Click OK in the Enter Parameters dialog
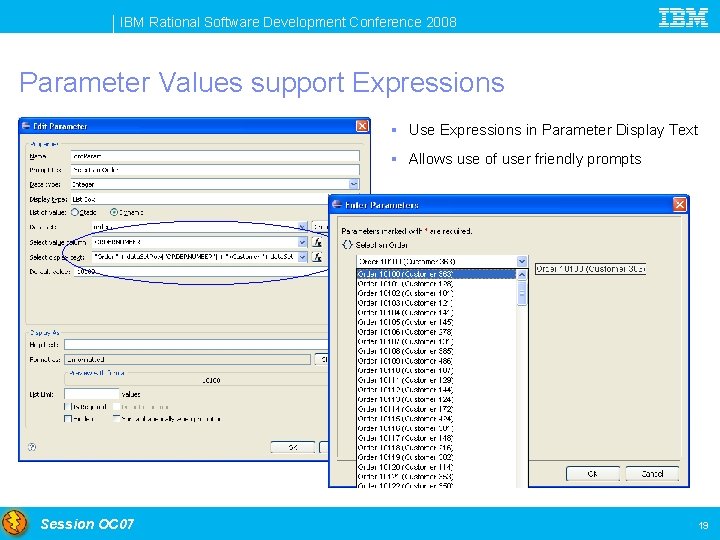The image size is (720, 540). tap(593, 473)
